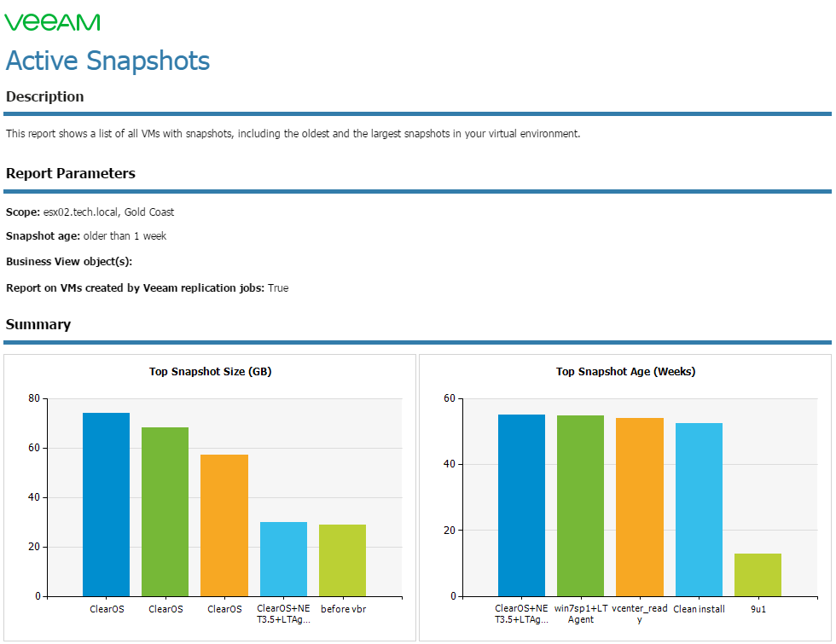Select the Scope value esx02.tech.local, Gold Coast
The height and width of the screenshot is (644, 836).
pos(109,212)
